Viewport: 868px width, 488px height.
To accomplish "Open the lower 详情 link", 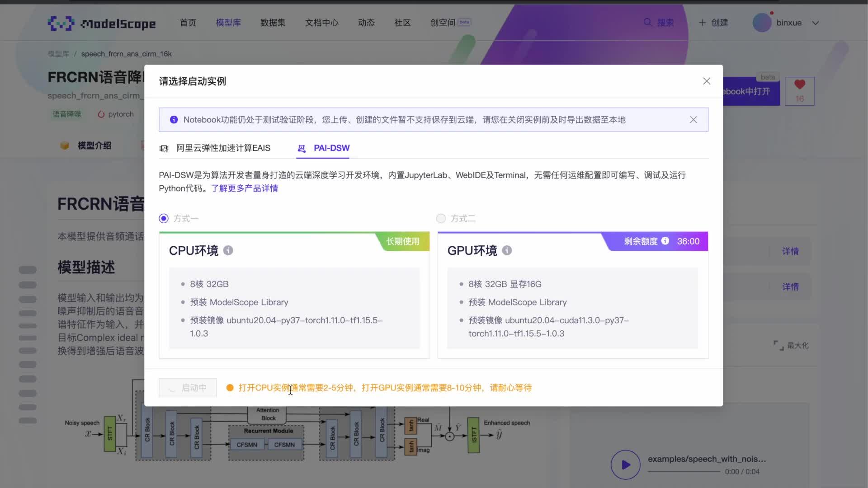I will 790,286.
